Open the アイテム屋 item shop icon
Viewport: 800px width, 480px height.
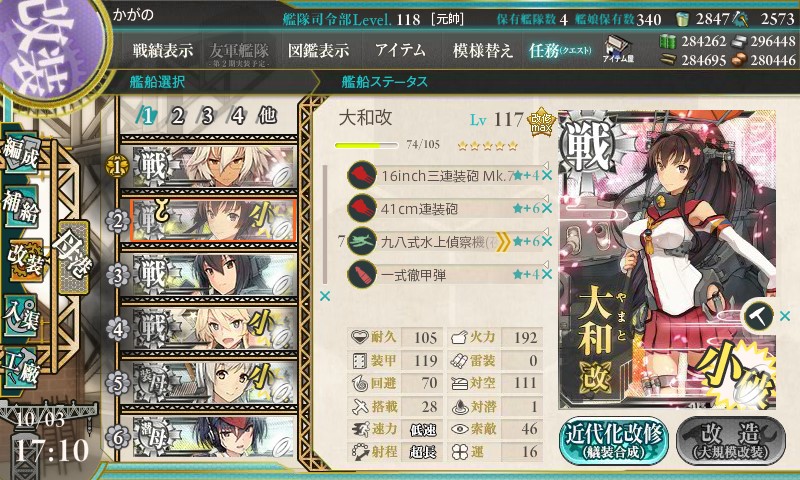coord(618,49)
